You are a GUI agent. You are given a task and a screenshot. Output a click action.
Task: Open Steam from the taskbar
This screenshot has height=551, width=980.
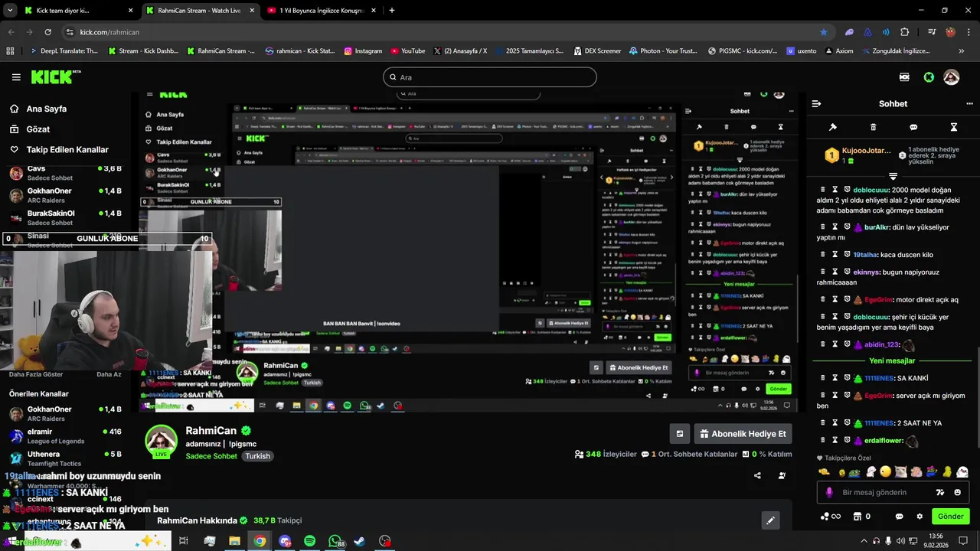click(360, 541)
